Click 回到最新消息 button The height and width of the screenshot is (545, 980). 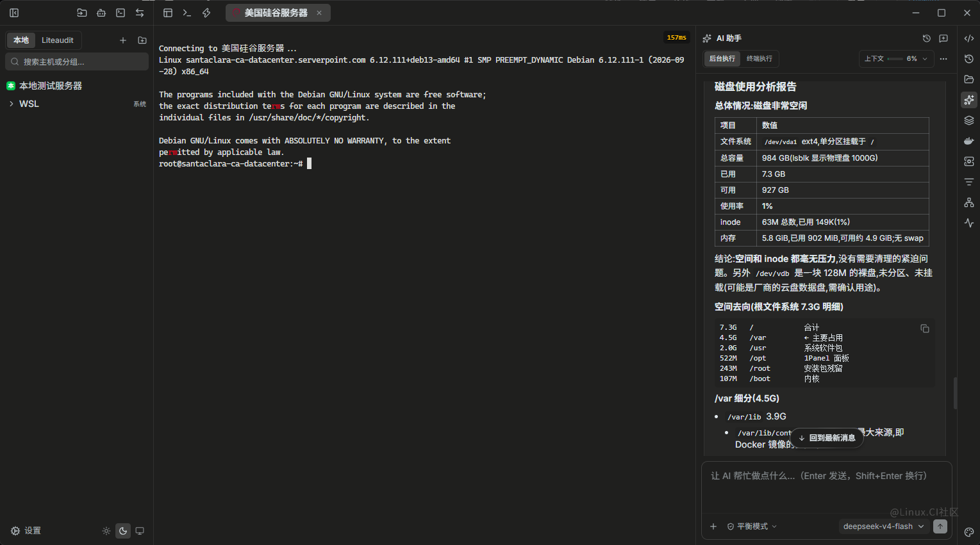[x=827, y=438]
